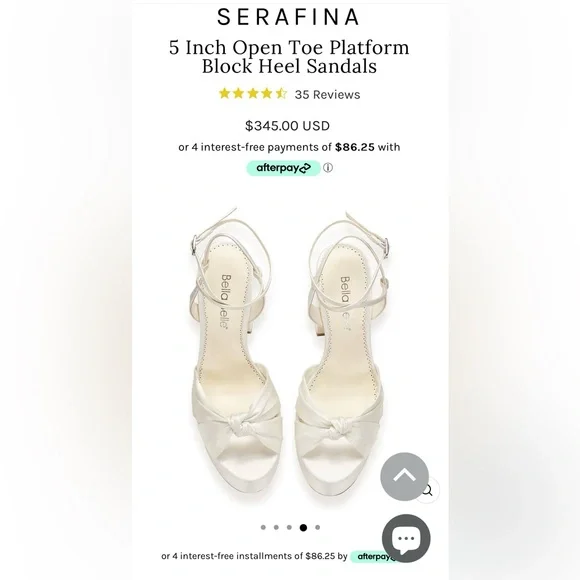This screenshot has width=580, height=580.
Task: Open the chat bubble widget
Action: point(406,538)
